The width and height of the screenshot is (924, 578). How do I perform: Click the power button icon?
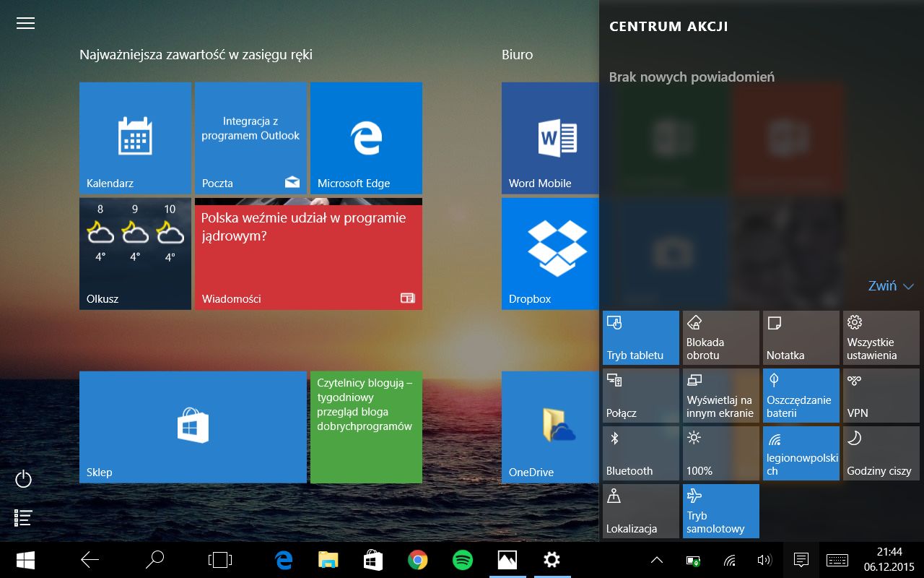(x=24, y=479)
